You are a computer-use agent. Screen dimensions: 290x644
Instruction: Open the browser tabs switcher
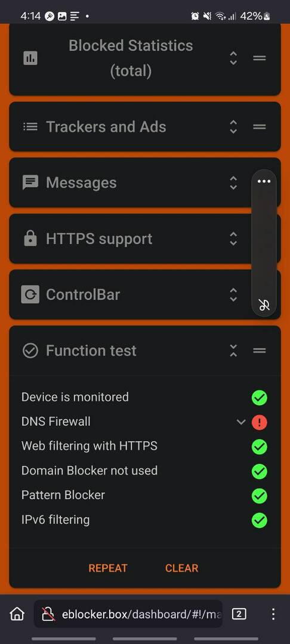point(239,614)
